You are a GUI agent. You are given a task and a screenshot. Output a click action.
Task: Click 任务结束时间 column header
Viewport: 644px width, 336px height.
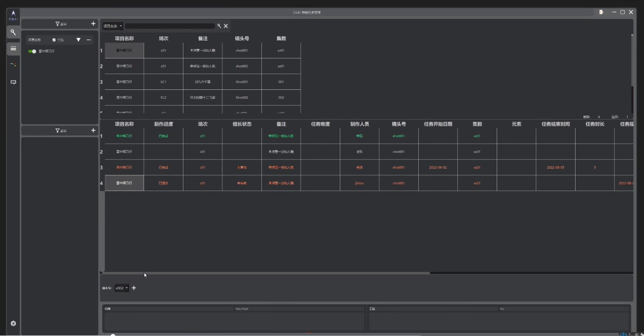[x=556, y=124]
